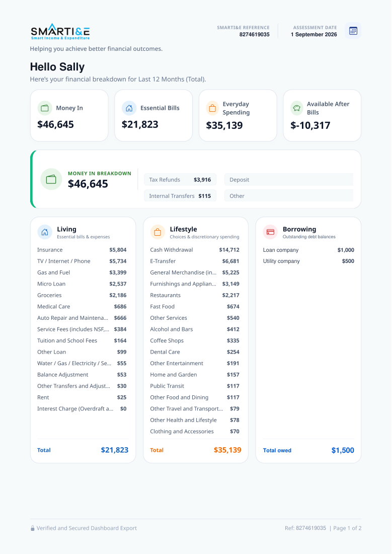Click the SMARTI&E logo
The image size is (392, 554).
click(60, 31)
